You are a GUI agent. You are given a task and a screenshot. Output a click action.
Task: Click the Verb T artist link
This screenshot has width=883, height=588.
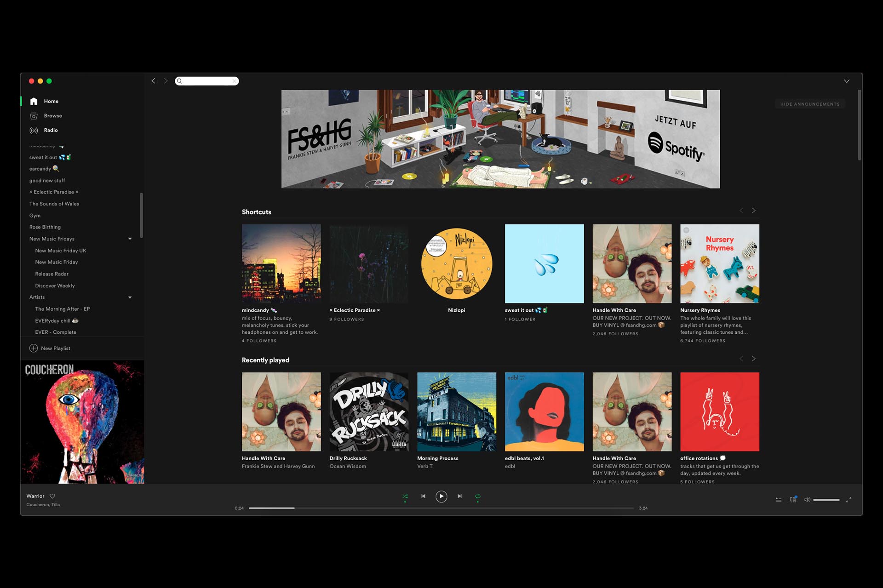pyautogui.click(x=424, y=466)
